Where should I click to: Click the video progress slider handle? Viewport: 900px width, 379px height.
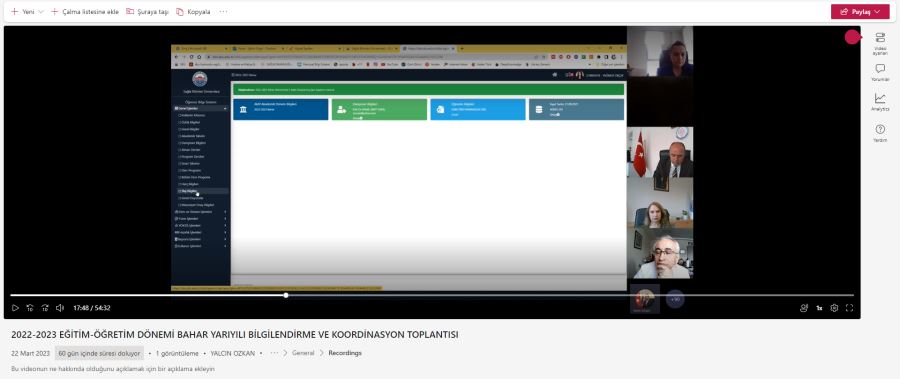(286, 295)
